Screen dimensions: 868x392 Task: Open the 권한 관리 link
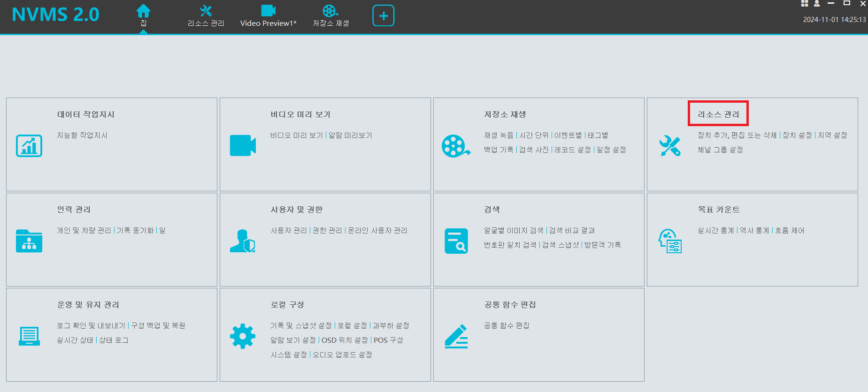327,231
